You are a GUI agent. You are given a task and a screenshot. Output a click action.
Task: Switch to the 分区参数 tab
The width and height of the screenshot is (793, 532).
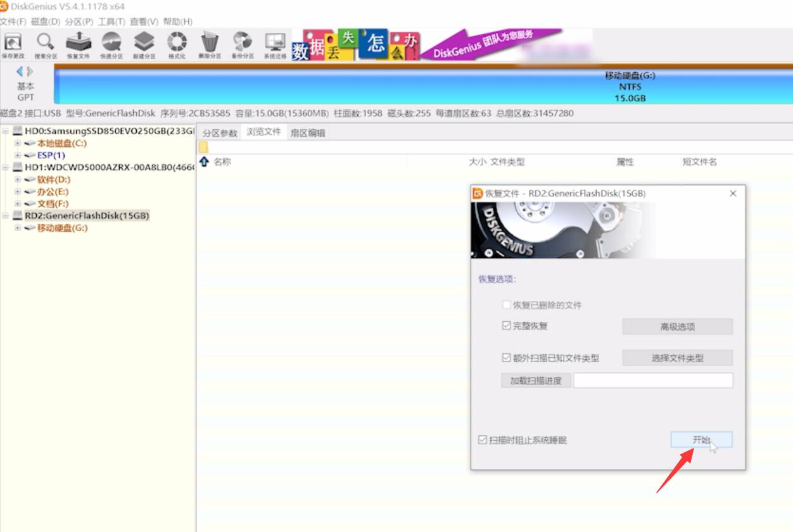click(220, 133)
